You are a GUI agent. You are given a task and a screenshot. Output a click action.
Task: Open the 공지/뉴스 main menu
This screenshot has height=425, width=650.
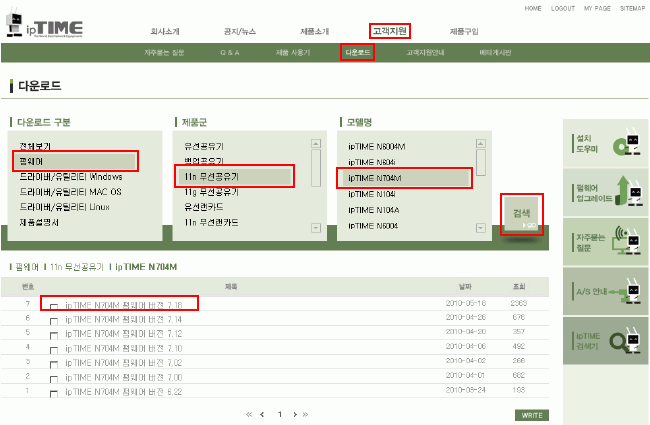[240, 32]
